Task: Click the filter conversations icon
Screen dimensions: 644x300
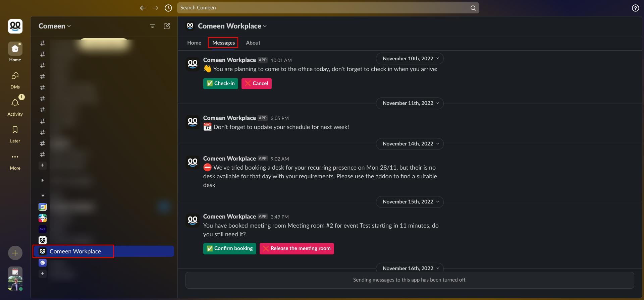Action: click(152, 26)
